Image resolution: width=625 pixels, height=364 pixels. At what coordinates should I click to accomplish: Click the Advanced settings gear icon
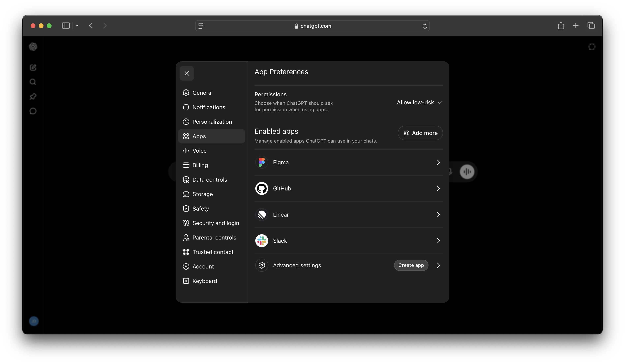coord(262,265)
